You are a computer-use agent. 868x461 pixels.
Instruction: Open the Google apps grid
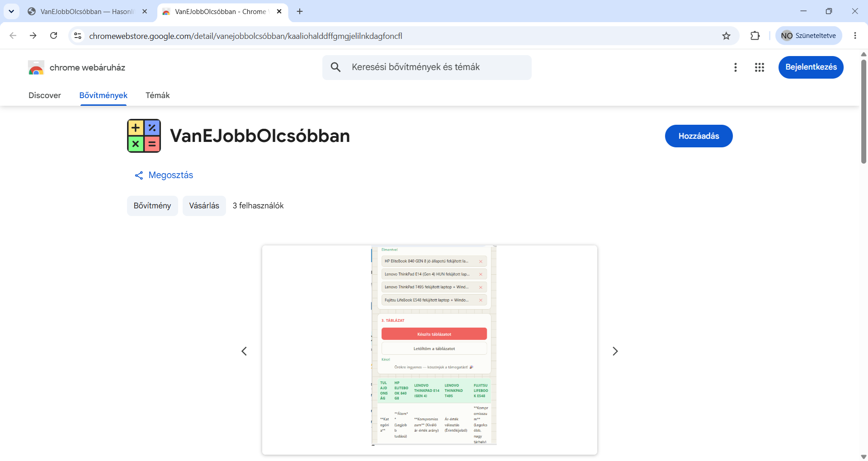pyautogui.click(x=759, y=67)
